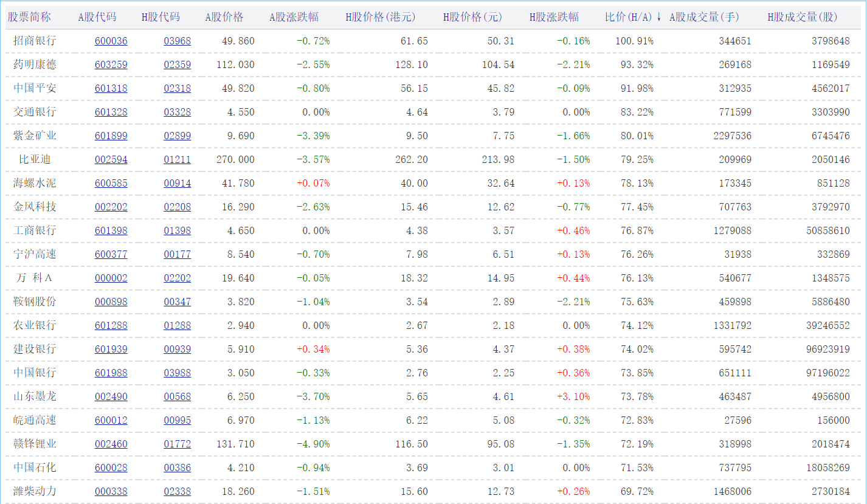Open 中国石化 H-share code 00386
The width and height of the screenshot is (867, 504).
pos(178,468)
